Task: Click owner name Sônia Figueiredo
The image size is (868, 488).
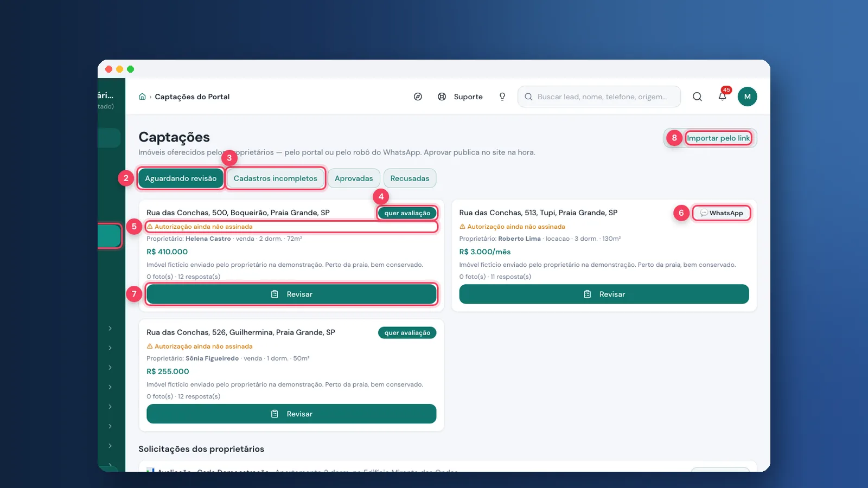Action: point(212,358)
